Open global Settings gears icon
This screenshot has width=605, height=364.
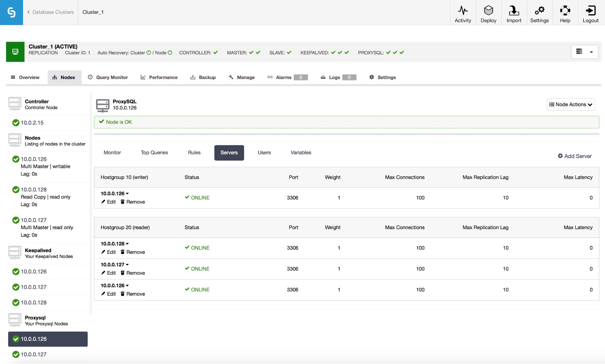539,11
